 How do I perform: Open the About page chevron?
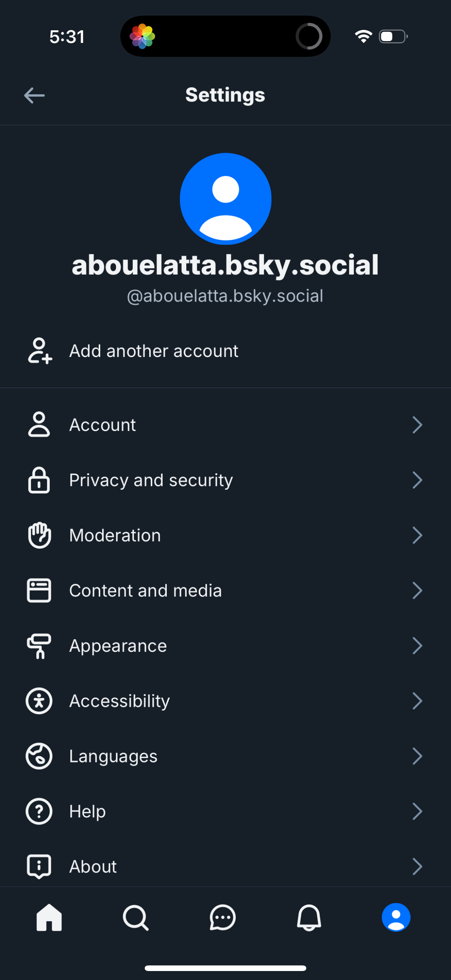(417, 867)
